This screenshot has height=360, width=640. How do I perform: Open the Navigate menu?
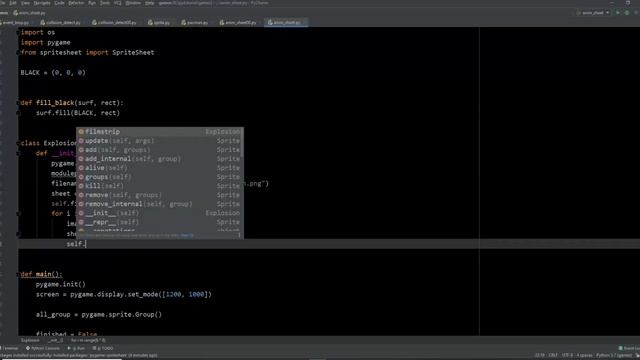click(42, 3)
